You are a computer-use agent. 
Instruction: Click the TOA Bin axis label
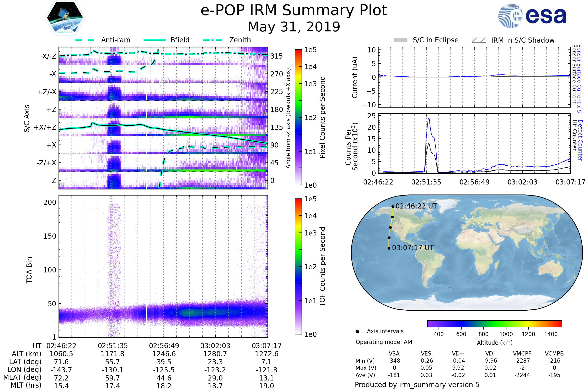point(29,270)
